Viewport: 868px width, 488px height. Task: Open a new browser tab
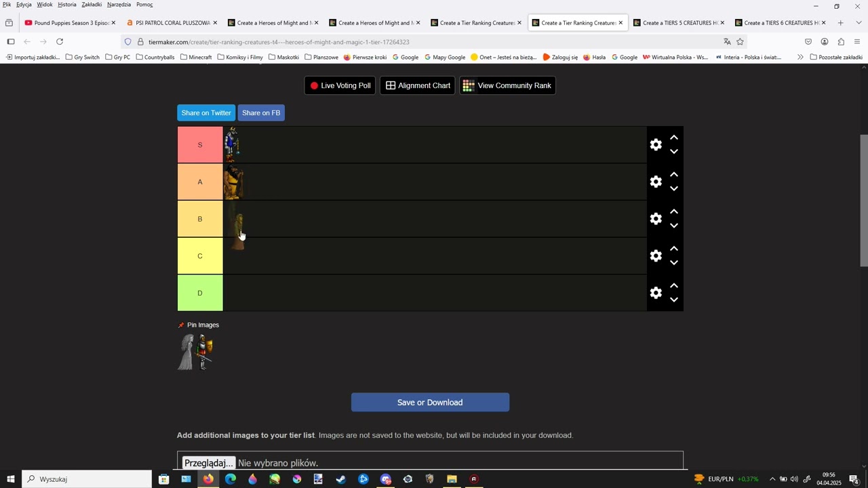(x=841, y=23)
